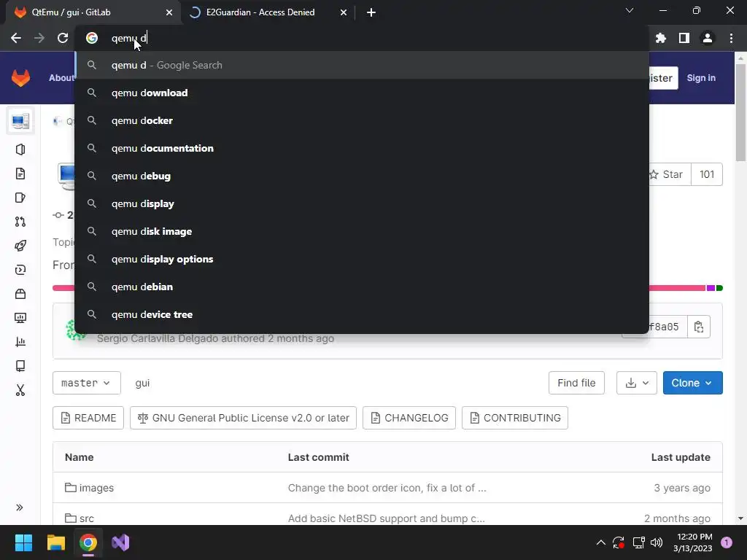Open Merge requests sidebar icon
Screen dimensions: 747x560
20,222
